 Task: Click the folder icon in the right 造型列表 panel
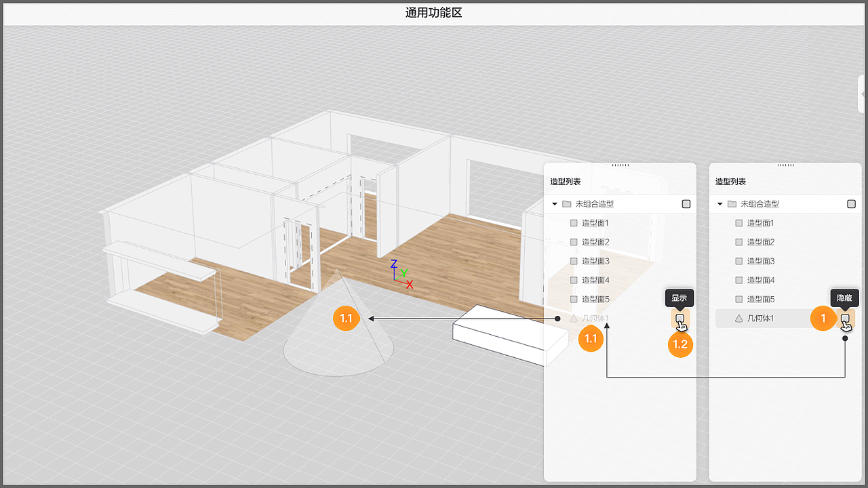[x=731, y=203]
